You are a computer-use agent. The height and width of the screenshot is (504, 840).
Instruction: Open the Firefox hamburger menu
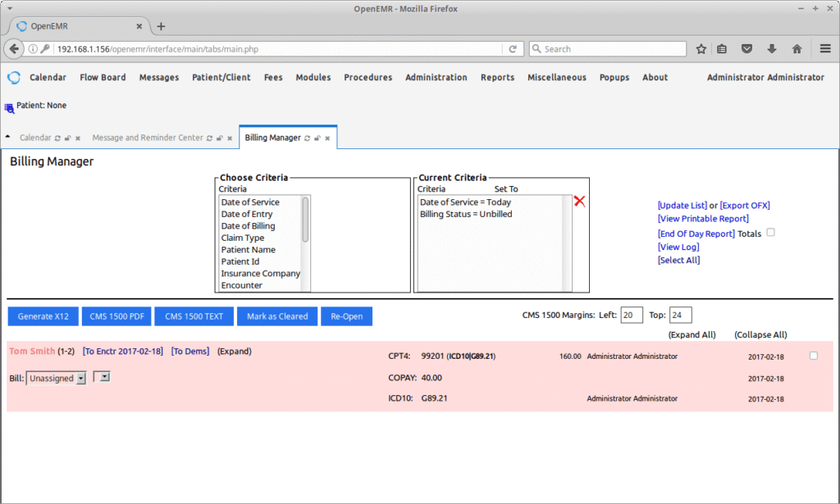tap(825, 48)
